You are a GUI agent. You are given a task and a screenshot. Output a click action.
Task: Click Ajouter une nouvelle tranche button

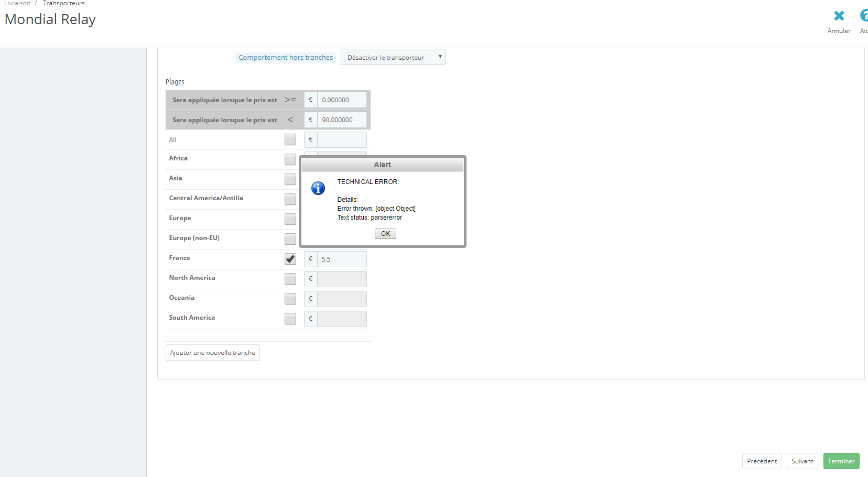[x=213, y=353]
